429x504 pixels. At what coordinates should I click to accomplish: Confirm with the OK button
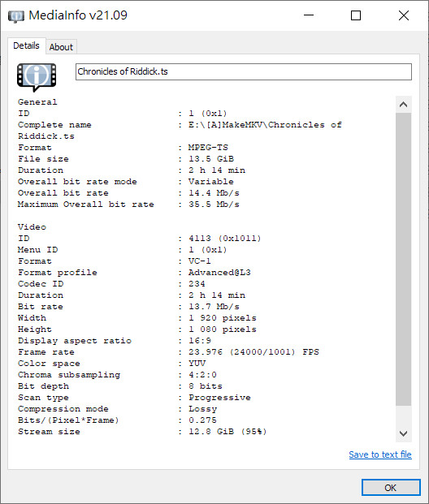(391, 488)
